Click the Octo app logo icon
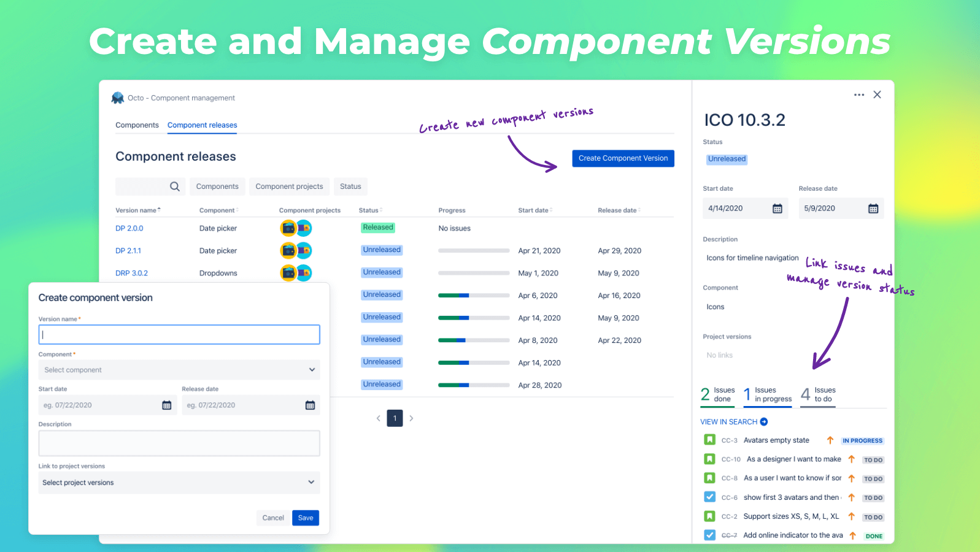Image resolution: width=980 pixels, height=552 pixels. coord(118,98)
